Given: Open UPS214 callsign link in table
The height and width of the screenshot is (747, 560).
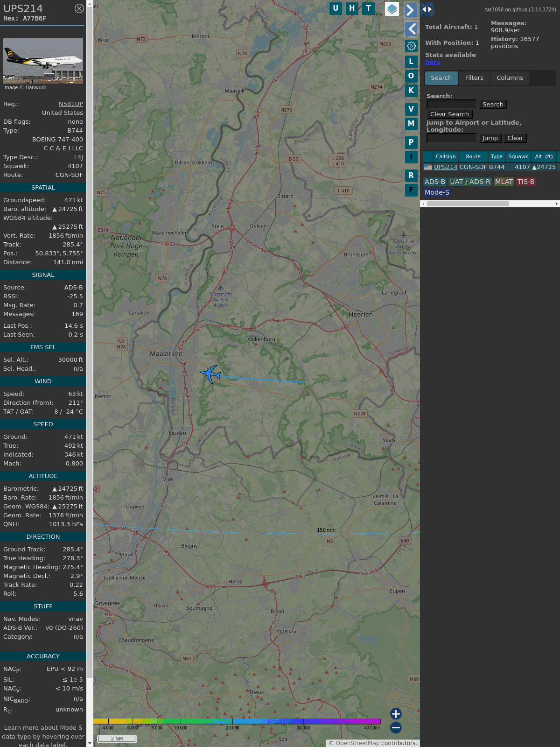Looking at the screenshot, I should pos(446,167).
